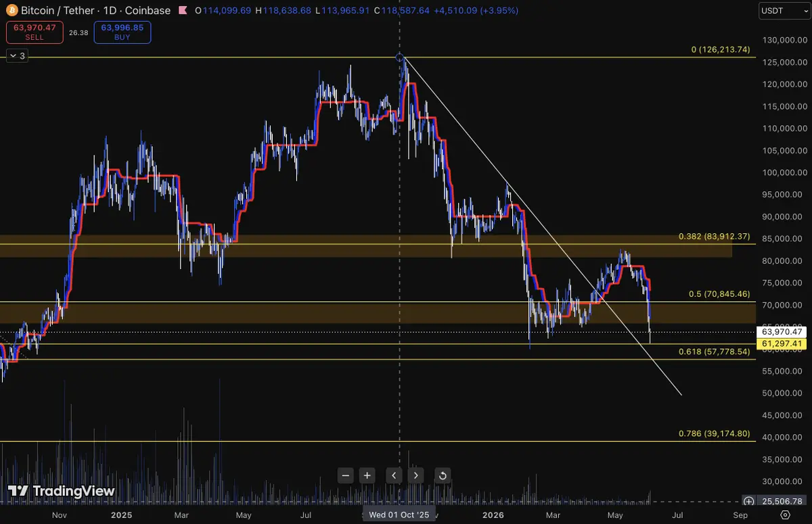Viewport: 812px width, 524px height.
Task: Click the Wed 01 Oct '25 date label
Action: coord(399,515)
